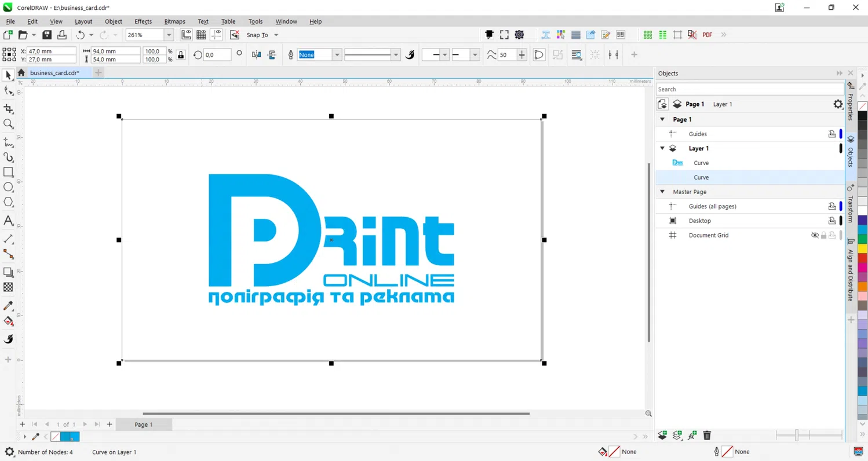This screenshot has height=461, width=868.
Task: Show the Document Grid via eye icon
Action: [815, 235]
